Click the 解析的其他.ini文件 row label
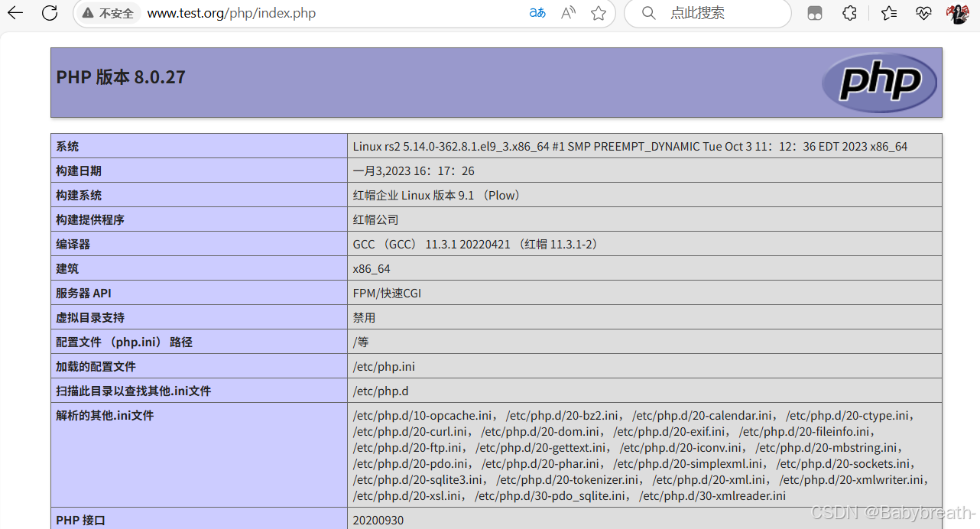This screenshot has width=980, height=529. (105, 415)
